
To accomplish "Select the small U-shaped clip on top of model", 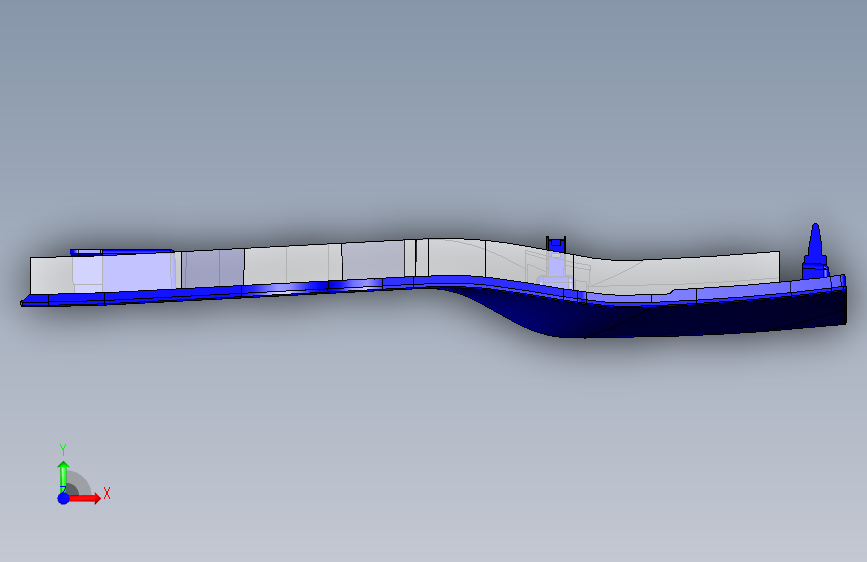I will coord(556,244).
